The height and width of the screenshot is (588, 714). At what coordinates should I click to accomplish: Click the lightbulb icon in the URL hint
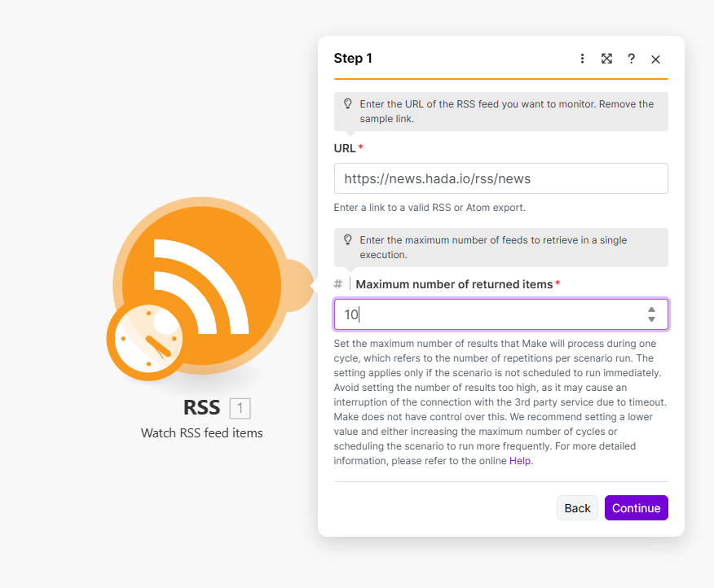pyautogui.click(x=347, y=103)
